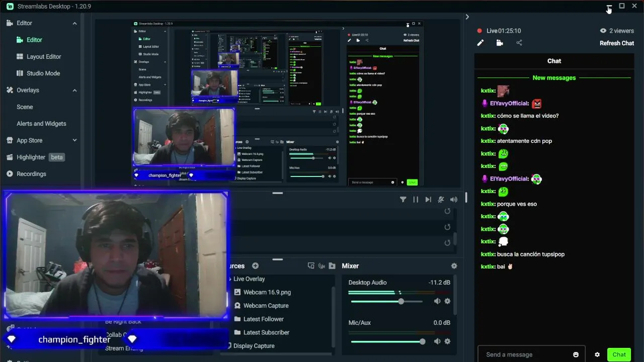Viewport: 644px width, 362px height.
Task: Open Alerts and Widgets
Action: [x=41, y=124]
